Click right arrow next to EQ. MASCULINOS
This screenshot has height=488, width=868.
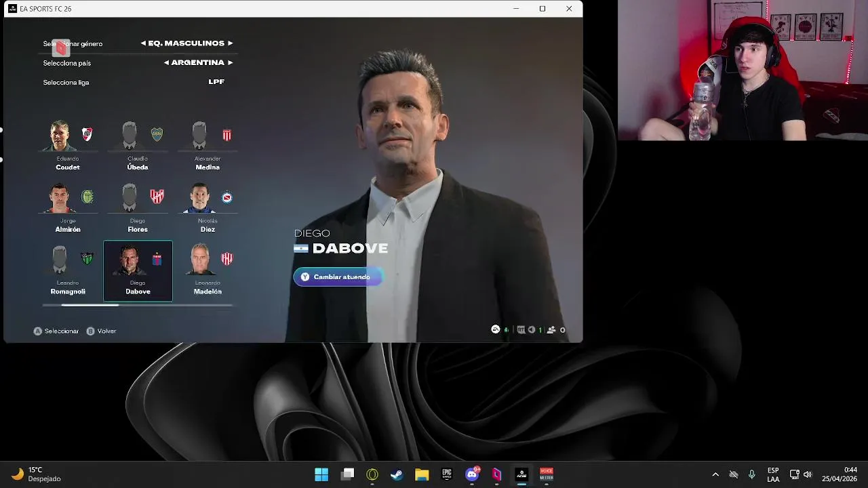230,43
